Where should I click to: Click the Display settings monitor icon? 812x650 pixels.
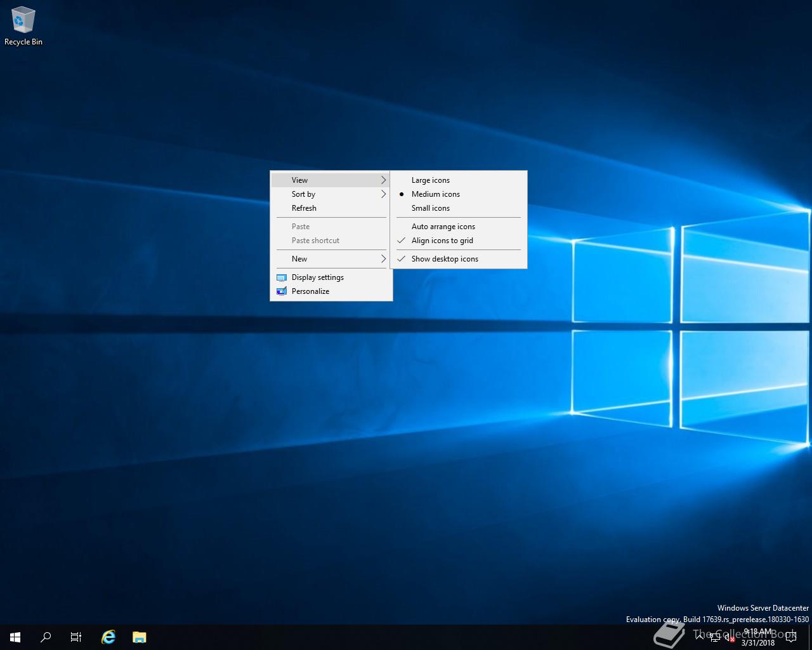[282, 277]
